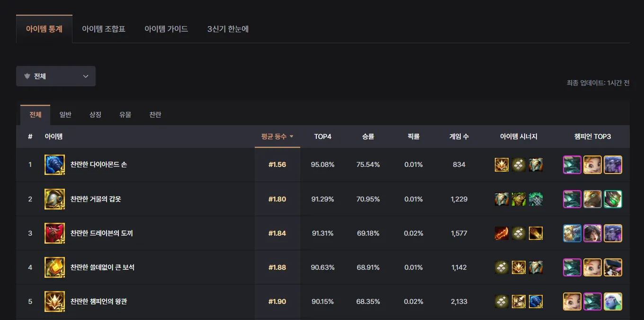Viewport: 644px width, 320px height.
Task: Select the 유물 item filter
Action: [x=125, y=115]
